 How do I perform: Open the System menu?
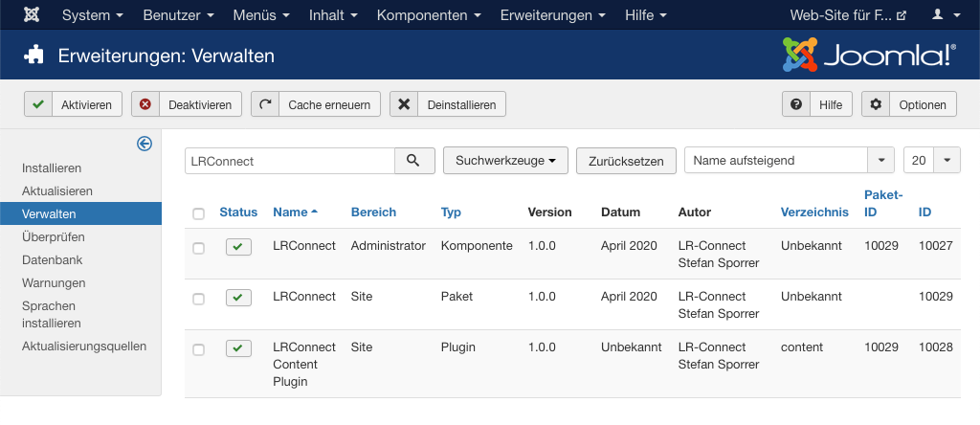coord(93,15)
